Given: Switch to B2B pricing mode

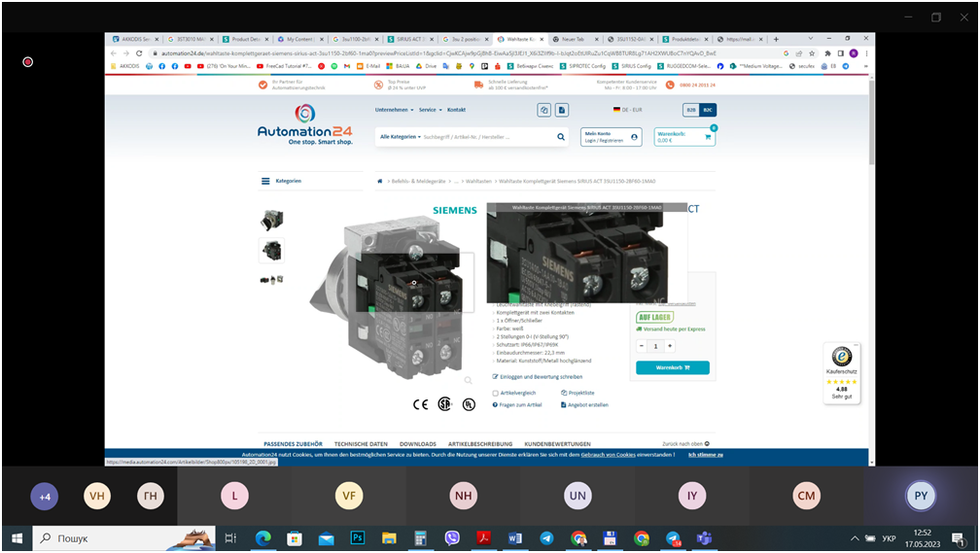Looking at the screenshot, I should click(x=690, y=110).
